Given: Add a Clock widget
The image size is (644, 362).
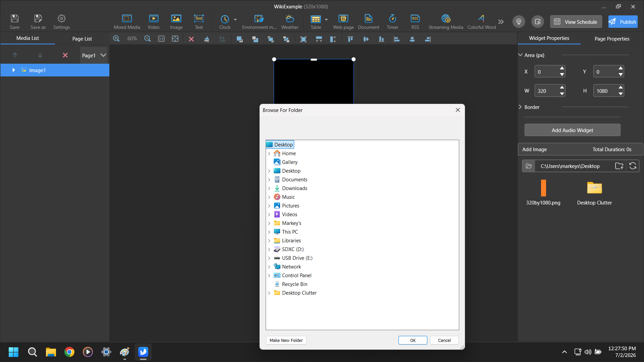Looking at the screenshot, I should tap(225, 22).
